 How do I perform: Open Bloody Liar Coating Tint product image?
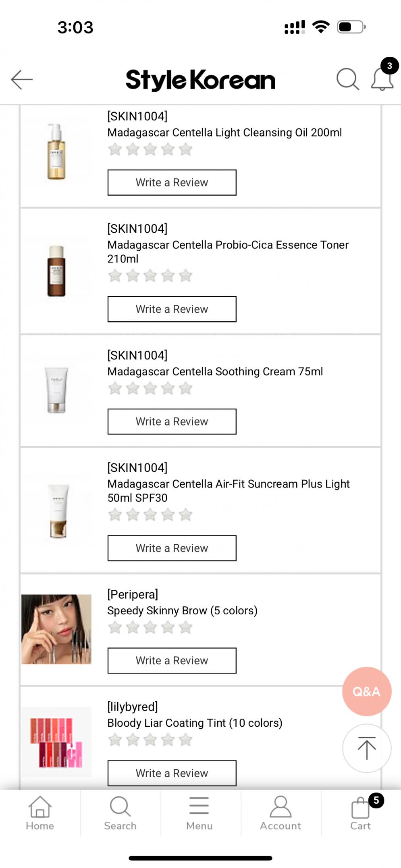coord(56,742)
